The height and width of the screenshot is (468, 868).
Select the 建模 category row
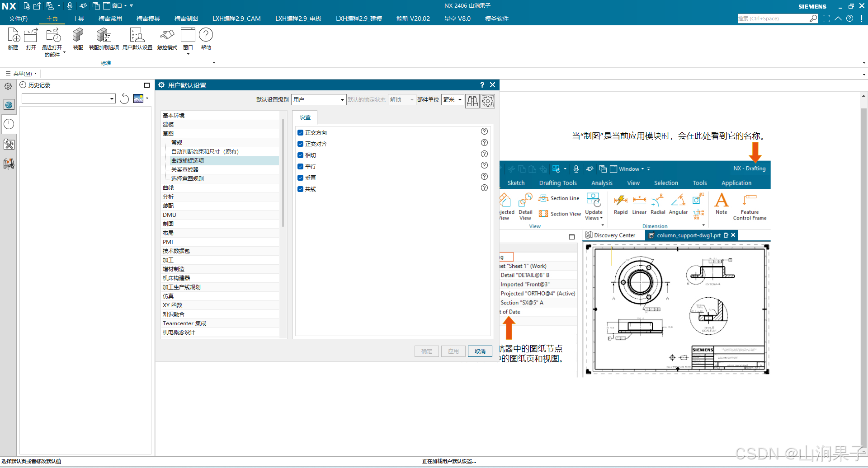click(x=220, y=125)
